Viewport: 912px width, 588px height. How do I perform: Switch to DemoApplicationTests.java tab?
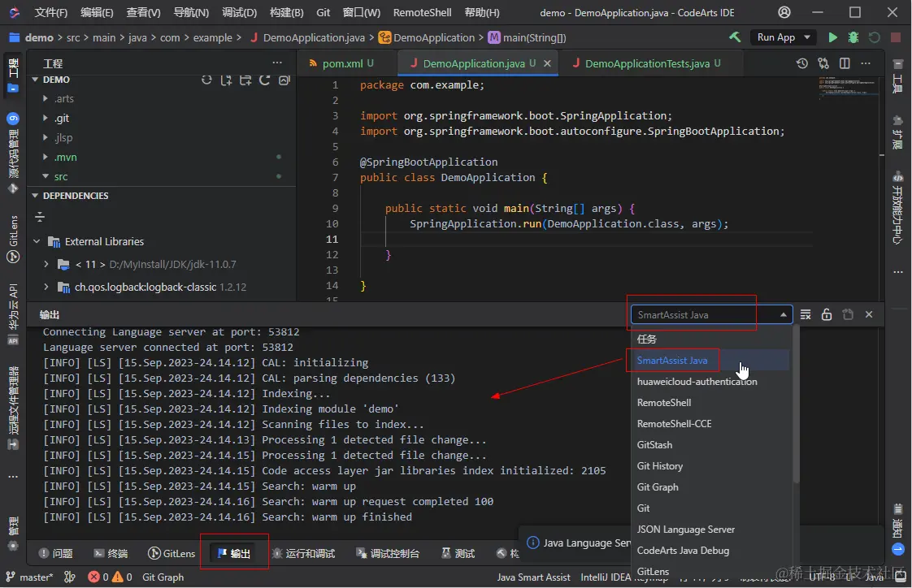647,63
